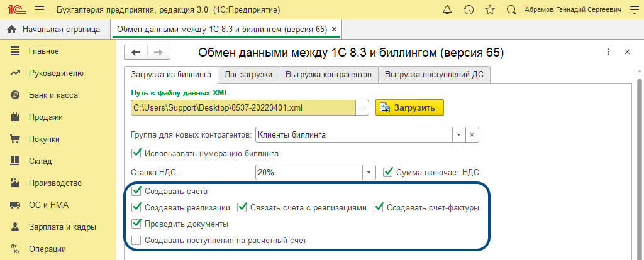This screenshot has width=644, height=260.
Task: Click the Покупки cart icon
Action: click(15, 139)
